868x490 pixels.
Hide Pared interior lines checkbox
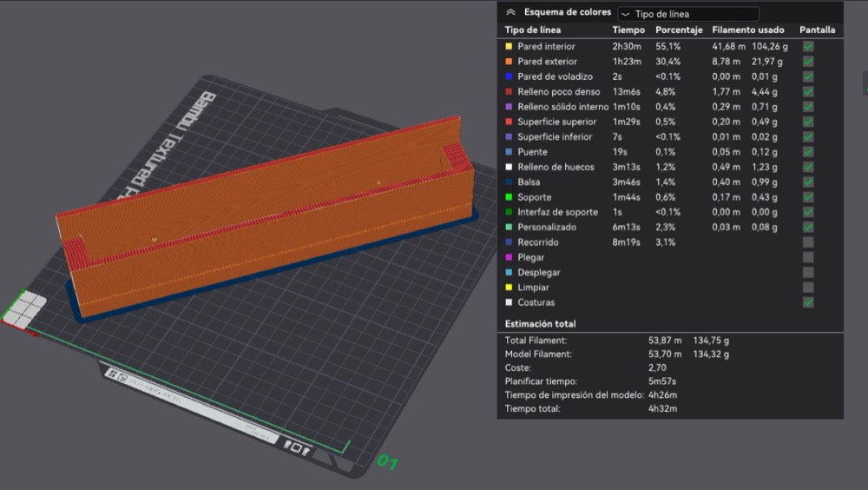point(808,47)
